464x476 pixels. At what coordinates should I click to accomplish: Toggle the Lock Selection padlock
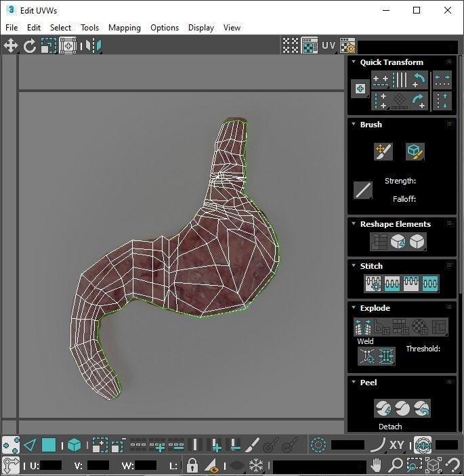click(x=192, y=465)
